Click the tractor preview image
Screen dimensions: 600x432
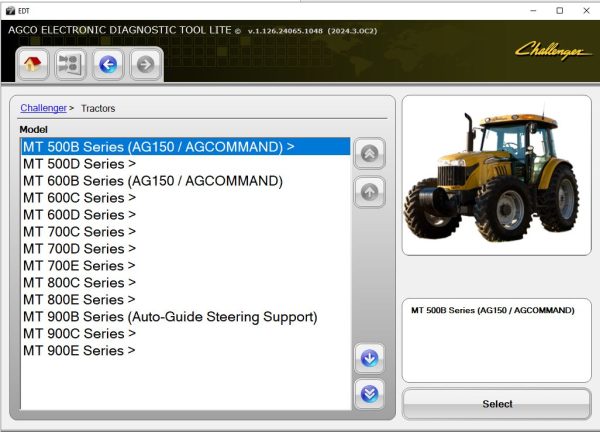pyautogui.click(x=496, y=175)
